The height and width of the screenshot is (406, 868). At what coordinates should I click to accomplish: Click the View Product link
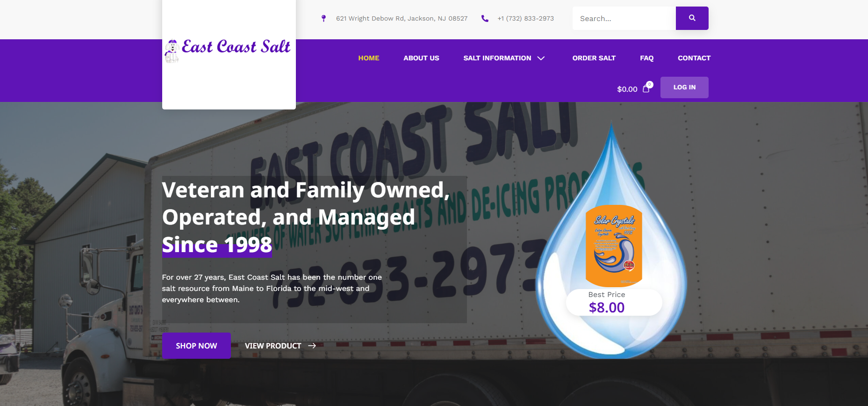[x=273, y=346]
